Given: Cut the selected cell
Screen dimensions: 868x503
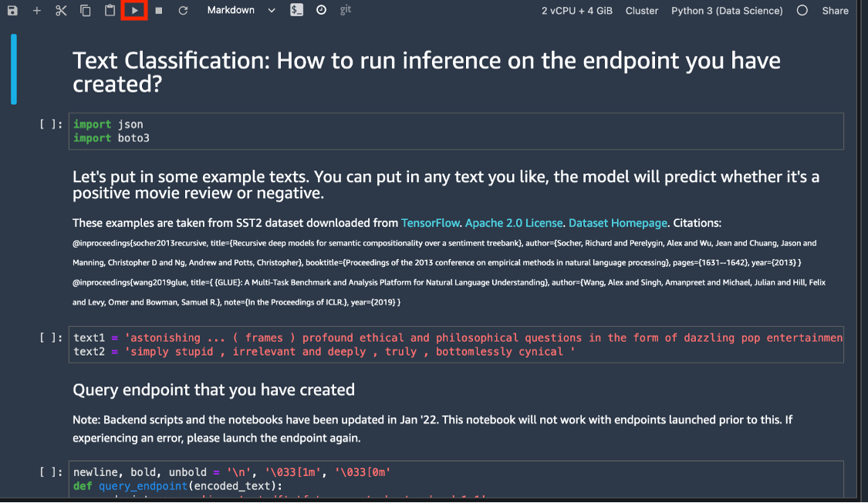Looking at the screenshot, I should tap(61, 10).
